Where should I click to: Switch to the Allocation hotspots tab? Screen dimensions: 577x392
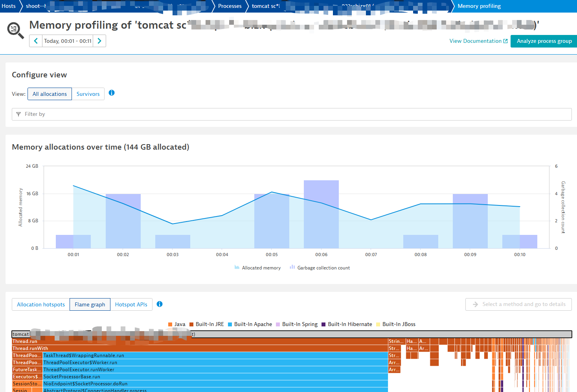pyautogui.click(x=40, y=304)
